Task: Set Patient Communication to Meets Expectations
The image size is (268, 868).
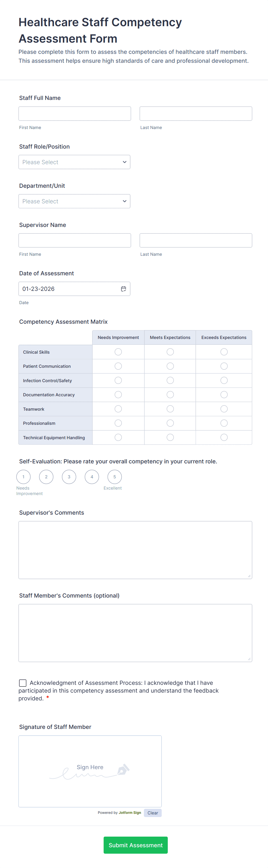Action: [x=170, y=366]
